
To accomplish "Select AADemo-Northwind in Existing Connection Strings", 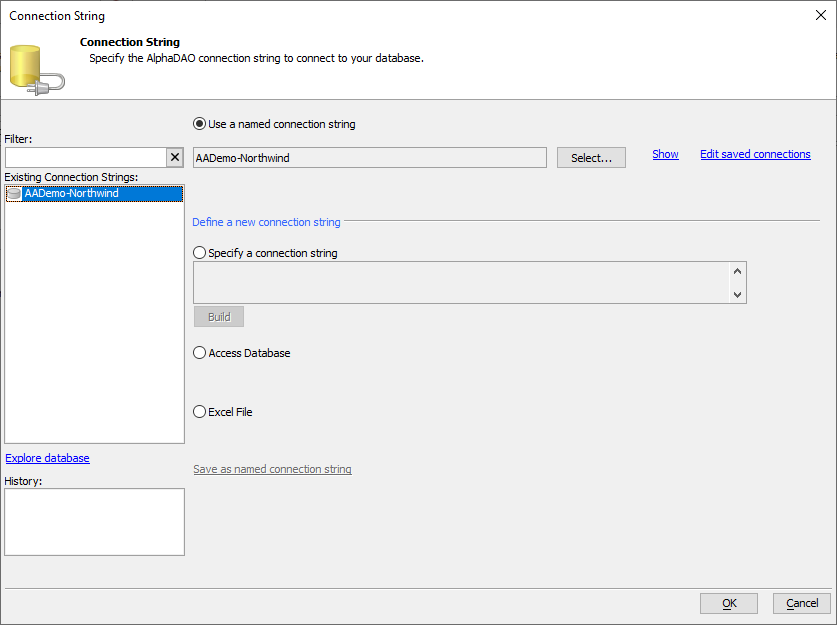I will click(x=94, y=193).
